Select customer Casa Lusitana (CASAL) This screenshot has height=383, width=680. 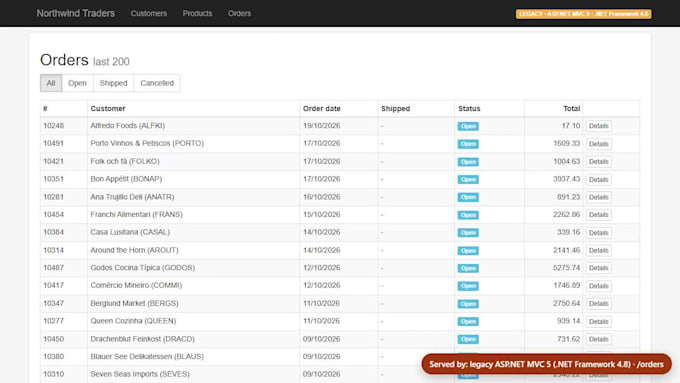click(x=130, y=232)
